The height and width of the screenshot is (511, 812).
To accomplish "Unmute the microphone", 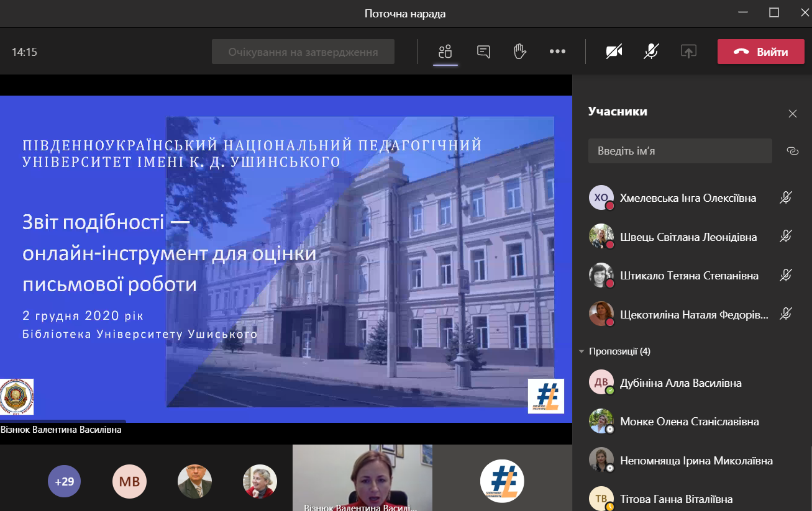I will (x=650, y=52).
